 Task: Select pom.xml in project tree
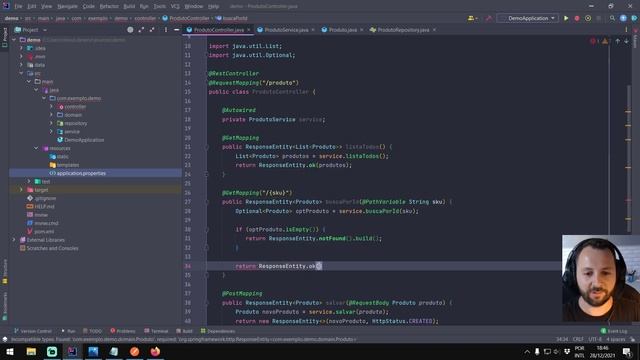pyautogui.click(x=44, y=231)
